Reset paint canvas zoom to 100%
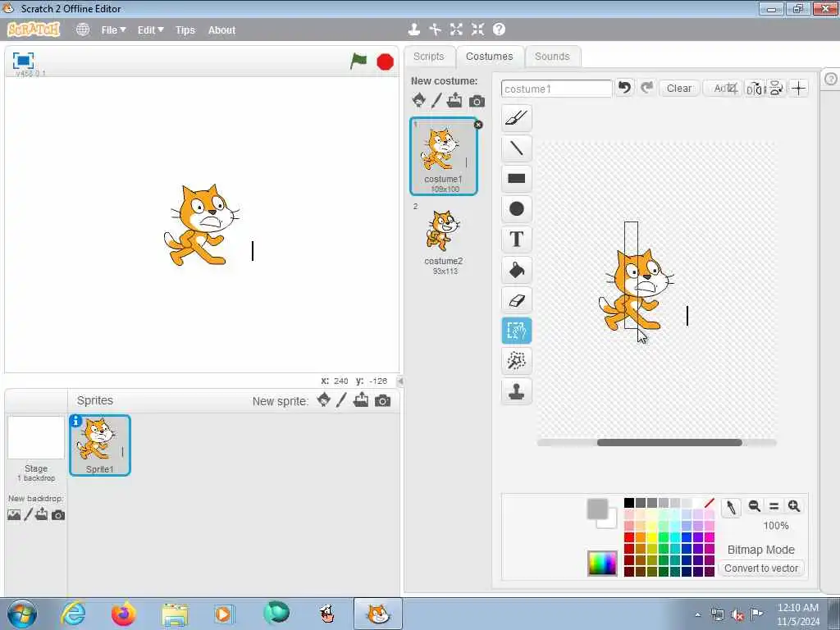Viewport: 840px width, 630px height. coord(774,505)
